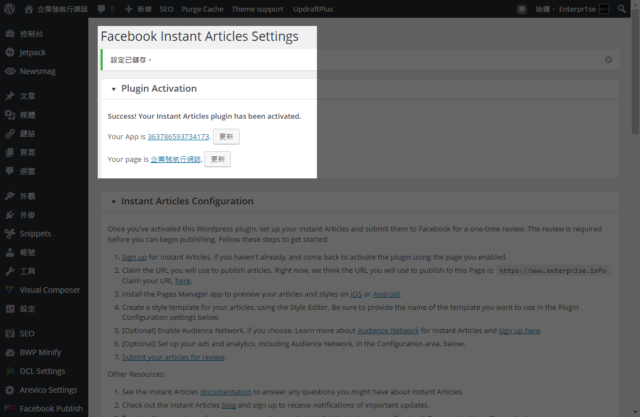
Task: Click the chain Links icon in sidebar
Action: tap(10, 133)
